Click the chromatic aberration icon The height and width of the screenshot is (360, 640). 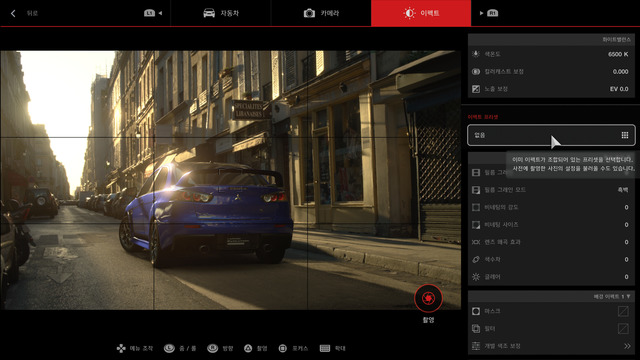(x=476, y=260)
